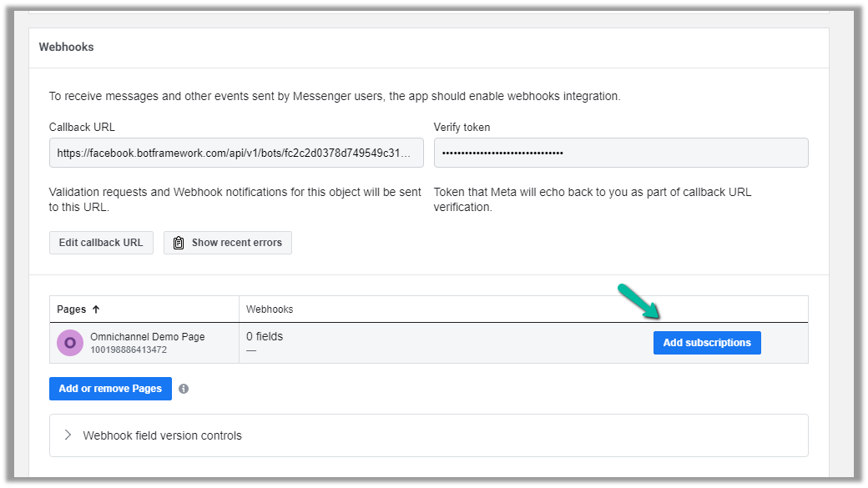
Task: Click Edit callback URL
Action: click(101, 243)
